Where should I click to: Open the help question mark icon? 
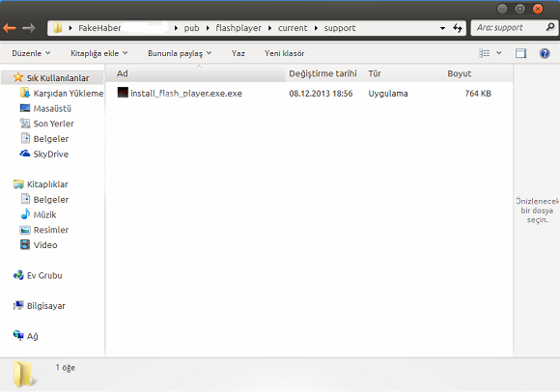[545, 53]
